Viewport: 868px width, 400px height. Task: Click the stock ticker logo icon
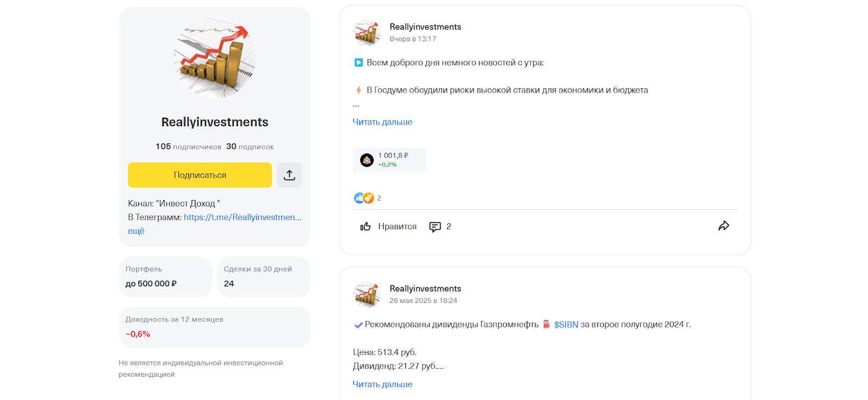(367, 160)
